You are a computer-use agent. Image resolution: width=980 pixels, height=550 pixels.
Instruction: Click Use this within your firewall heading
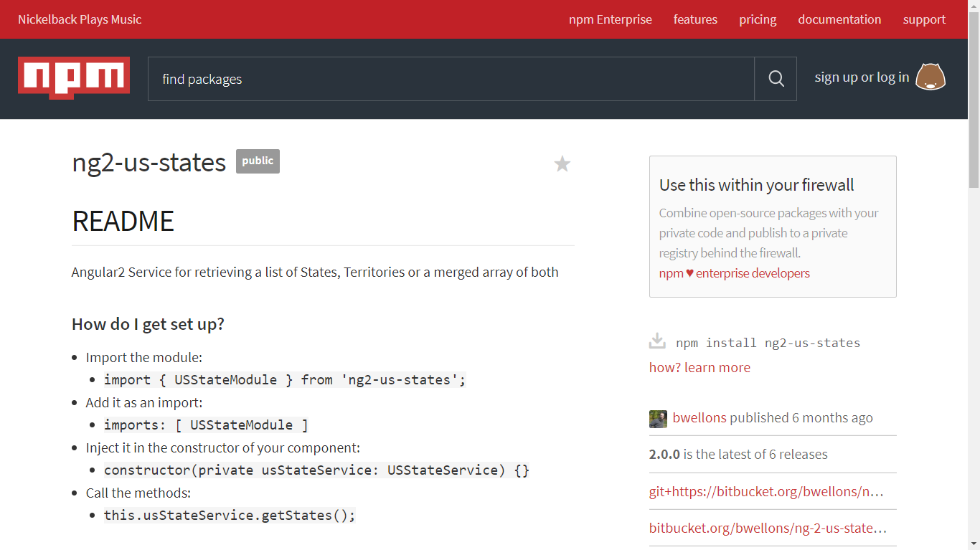coord(757,184)
